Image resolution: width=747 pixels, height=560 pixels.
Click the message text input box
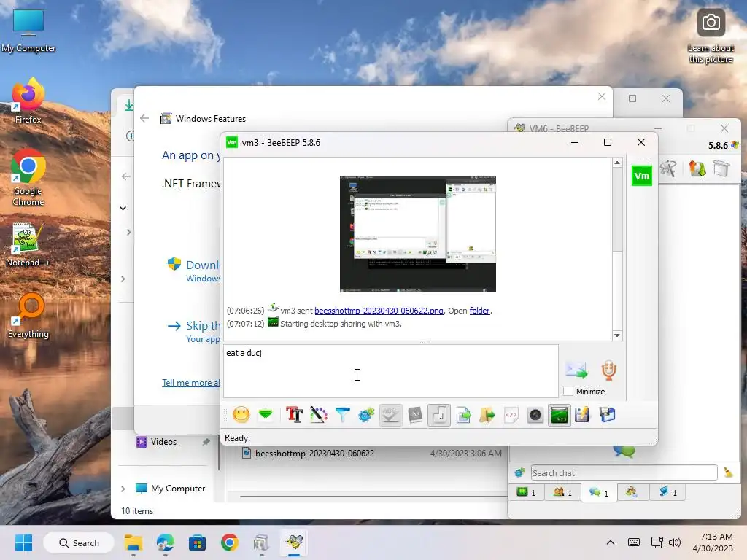391,371
